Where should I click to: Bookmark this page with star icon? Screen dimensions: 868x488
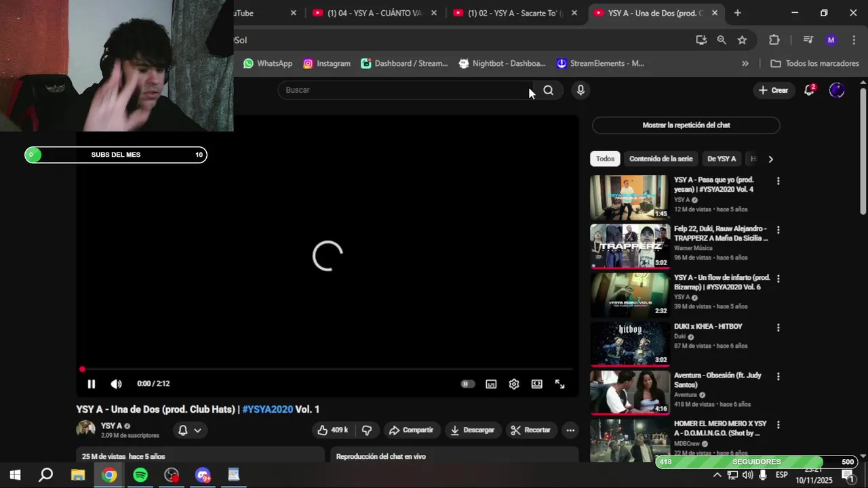(742, 40)
